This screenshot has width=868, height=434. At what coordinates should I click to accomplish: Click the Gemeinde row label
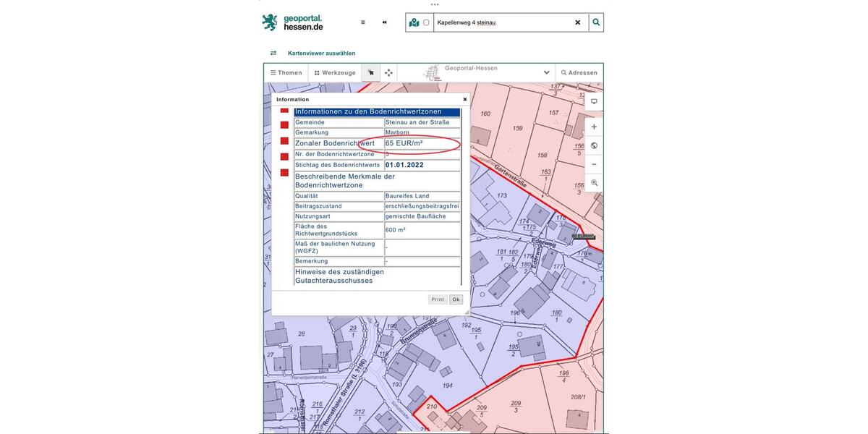click(x=310, y=122)
